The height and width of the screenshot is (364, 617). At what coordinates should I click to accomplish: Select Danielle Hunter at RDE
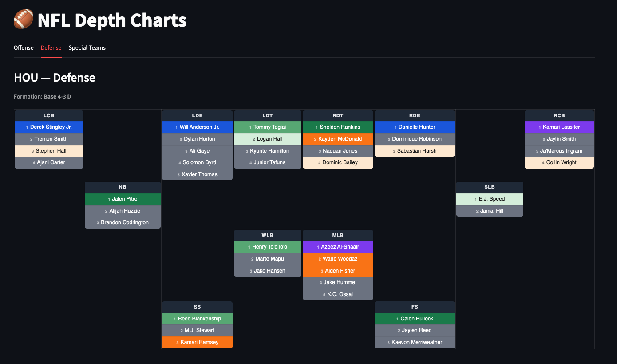(415, 127)
